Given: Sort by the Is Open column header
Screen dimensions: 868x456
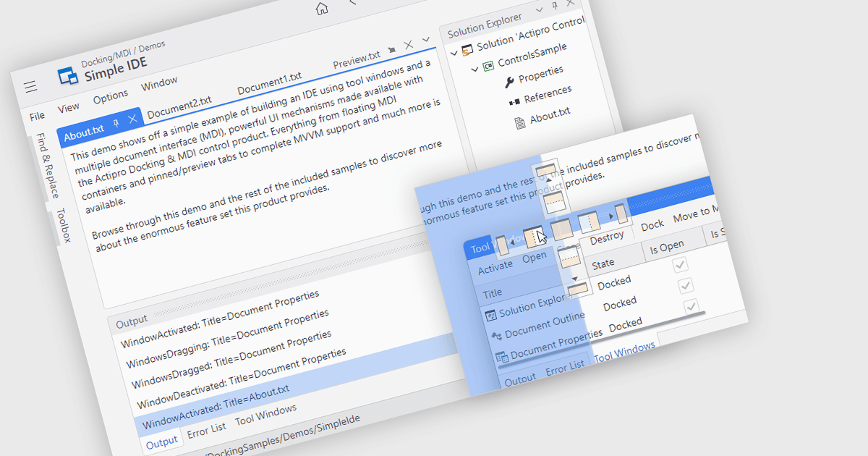Looking at the screenshot, I should pos(666,246).
